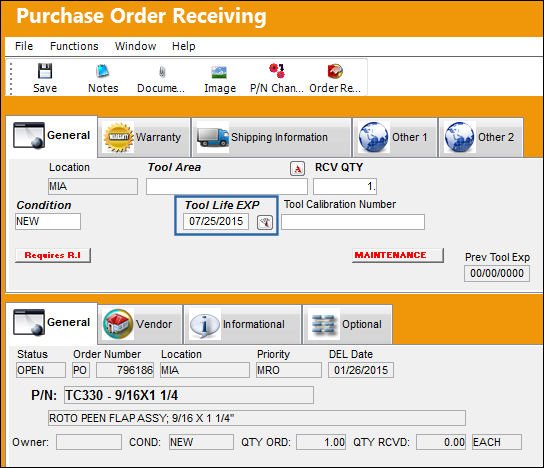Click the Requires R.I button
This screenshot has height=468, width=544.
coord(53,255)
